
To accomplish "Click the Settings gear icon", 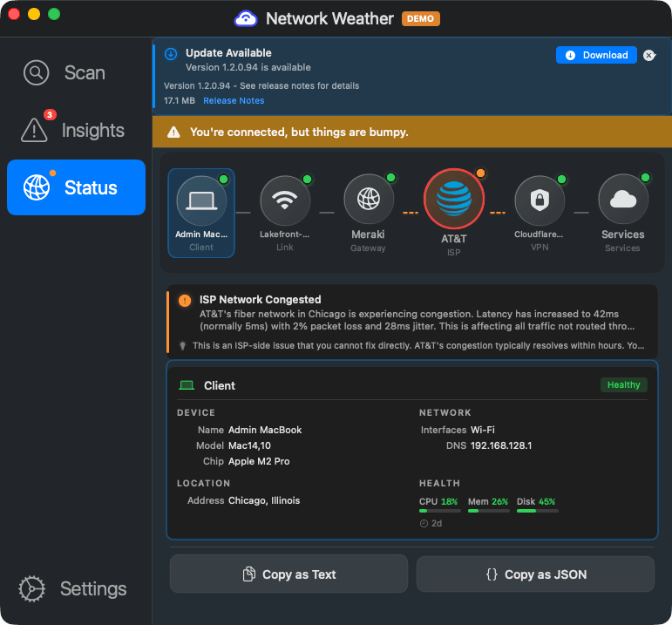I will [31, 588].
